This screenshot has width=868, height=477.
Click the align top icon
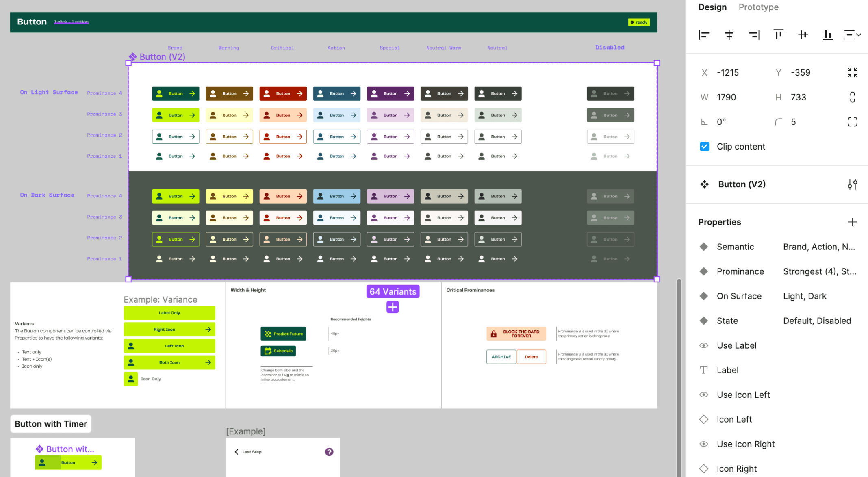point(778,35)
